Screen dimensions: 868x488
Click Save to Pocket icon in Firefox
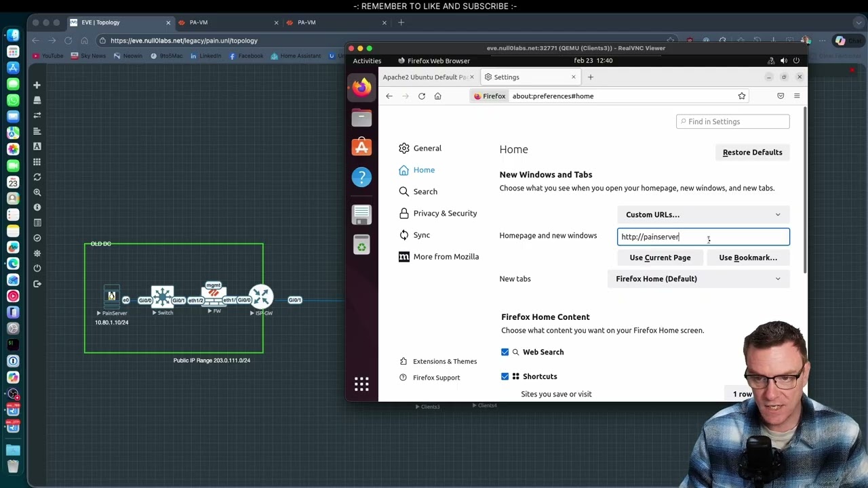click(x=781, y=96)
